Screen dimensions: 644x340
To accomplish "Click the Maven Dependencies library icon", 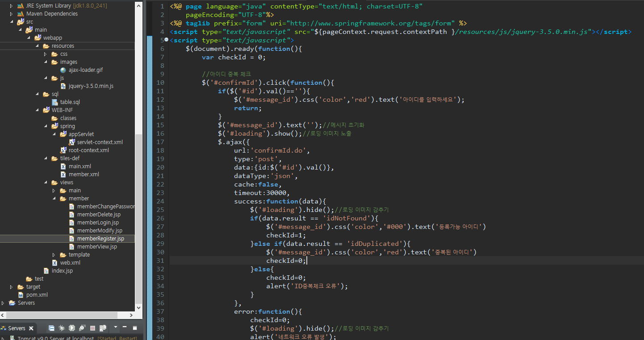I will click(x=21, y=14).
